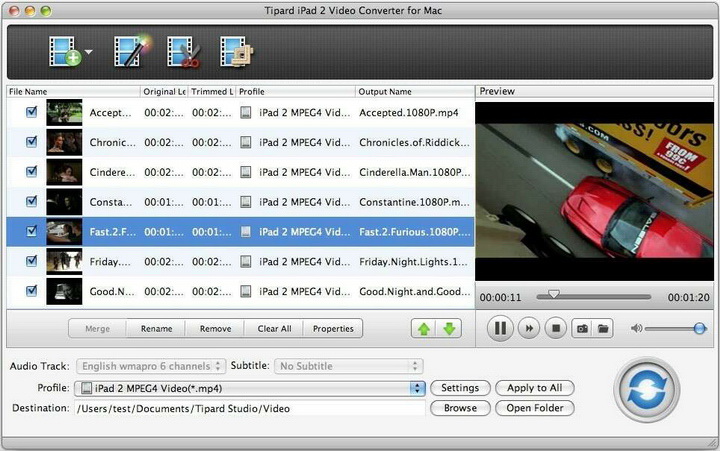Click the Chronicles of Riddick thumbnail
The width and height of the screenshot is (720, 451).
(64, 142)
